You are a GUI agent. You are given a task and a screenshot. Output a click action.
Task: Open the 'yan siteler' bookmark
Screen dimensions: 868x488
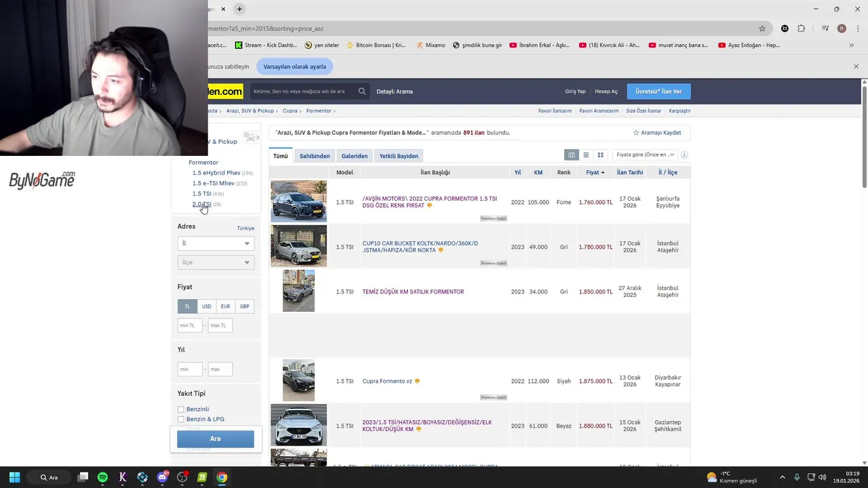(321, 45)
